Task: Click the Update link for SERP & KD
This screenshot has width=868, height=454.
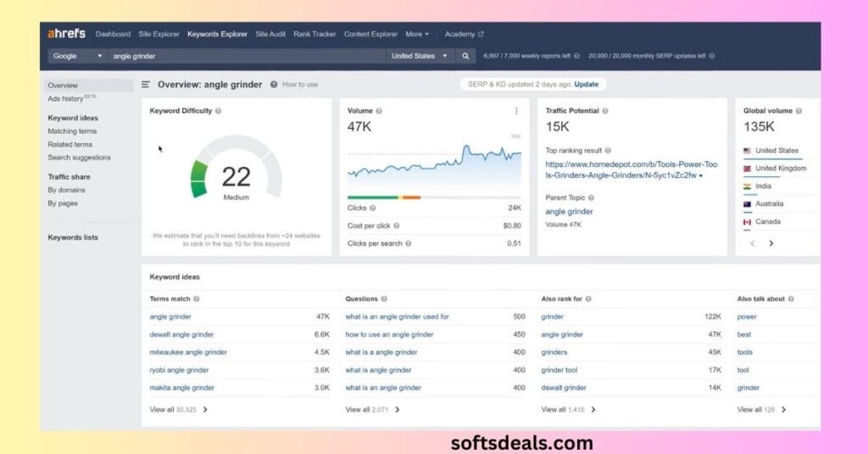Action: [587, 85]
